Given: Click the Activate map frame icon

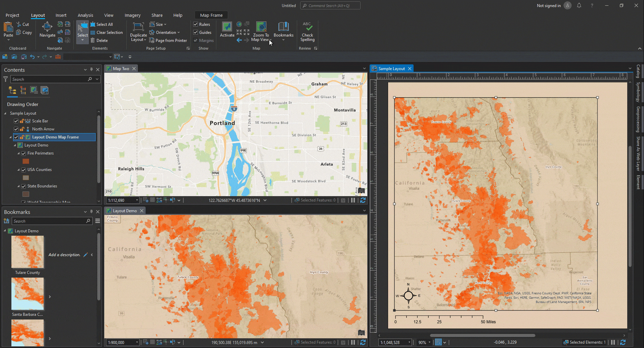Looking at the screenshot, I should click(227, 27).
